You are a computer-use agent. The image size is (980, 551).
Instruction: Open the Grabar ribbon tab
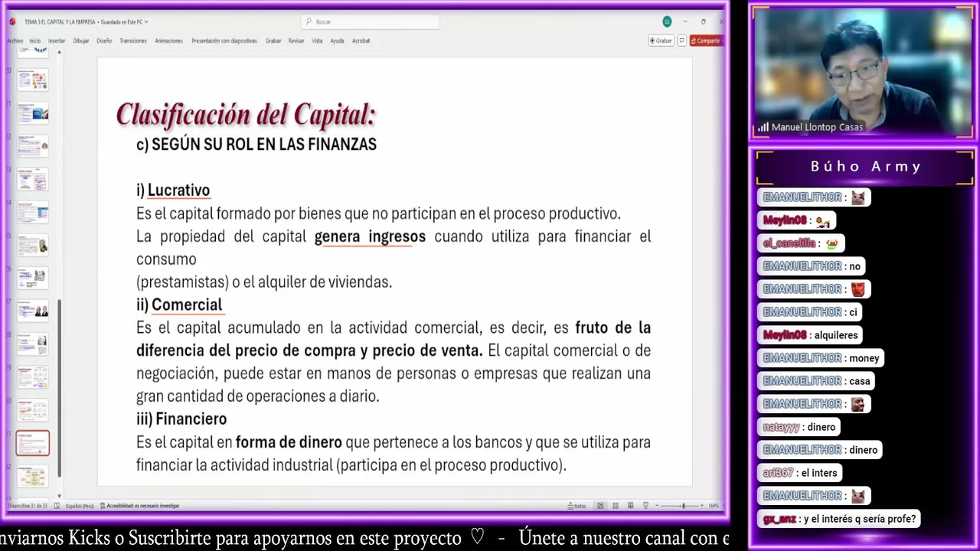(273, 41)
